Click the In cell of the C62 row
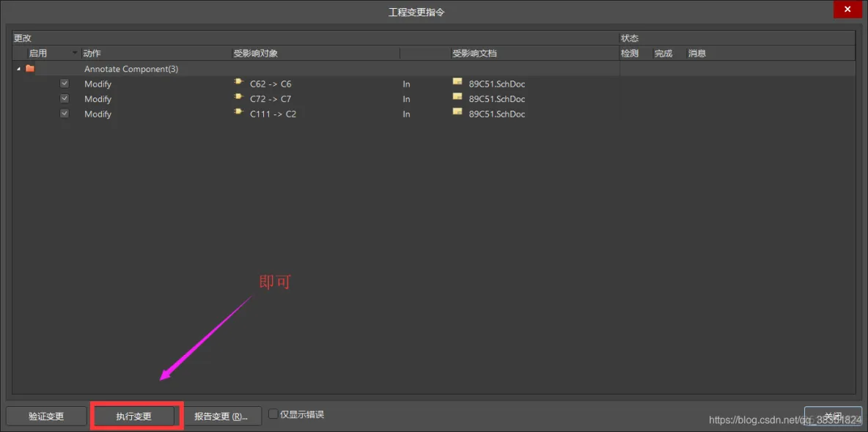Screen dimensions: 868x432 click(x=406, y=84)
